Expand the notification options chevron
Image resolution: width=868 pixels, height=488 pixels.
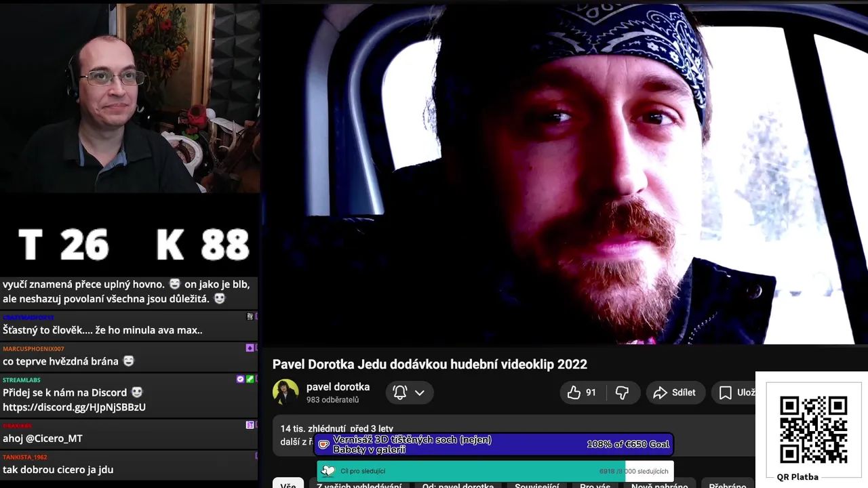click(420, 392)
